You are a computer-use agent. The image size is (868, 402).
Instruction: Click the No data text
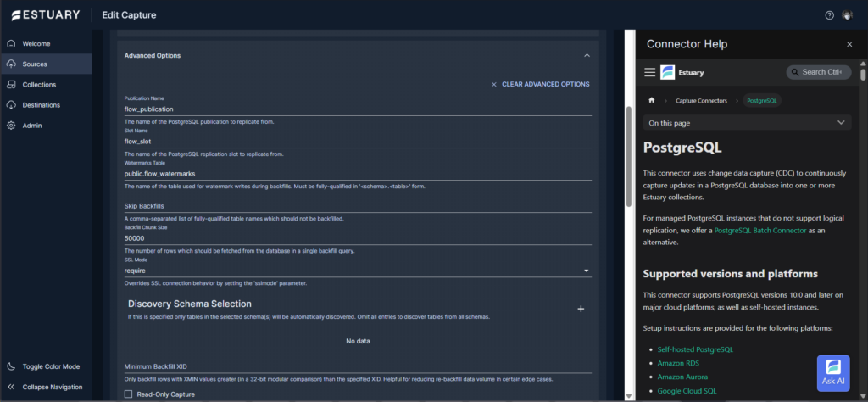(x=358, y=341)
